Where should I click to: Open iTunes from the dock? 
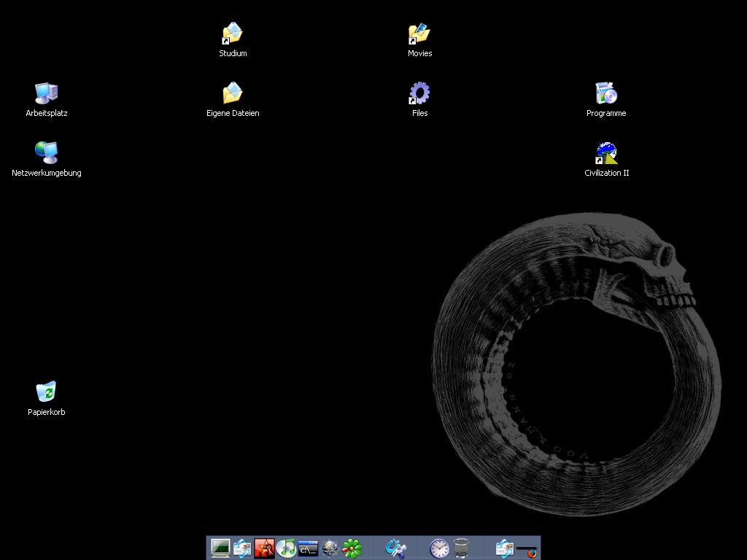click(x=286, y=548)
